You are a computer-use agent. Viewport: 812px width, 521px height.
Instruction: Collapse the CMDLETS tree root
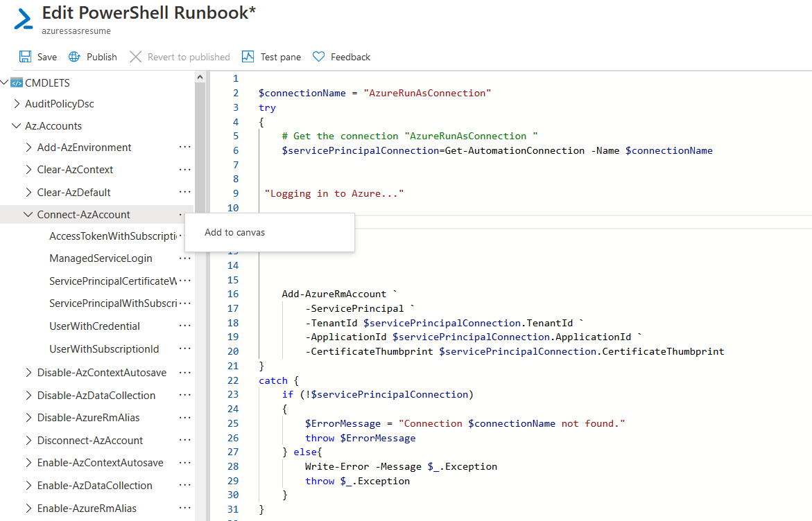pyautogui.click(x=5, y=83)
